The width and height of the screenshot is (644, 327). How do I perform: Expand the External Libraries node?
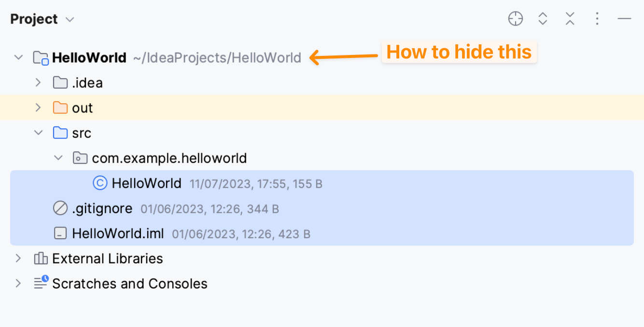coord(18,259)
